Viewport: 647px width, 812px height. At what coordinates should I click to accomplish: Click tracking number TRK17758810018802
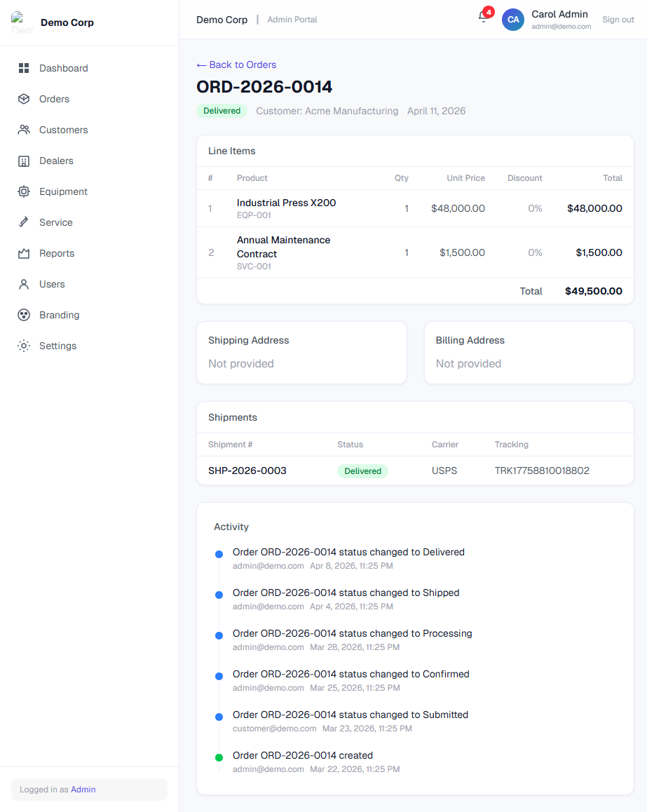pyautogui.click(x=542, y=471)
